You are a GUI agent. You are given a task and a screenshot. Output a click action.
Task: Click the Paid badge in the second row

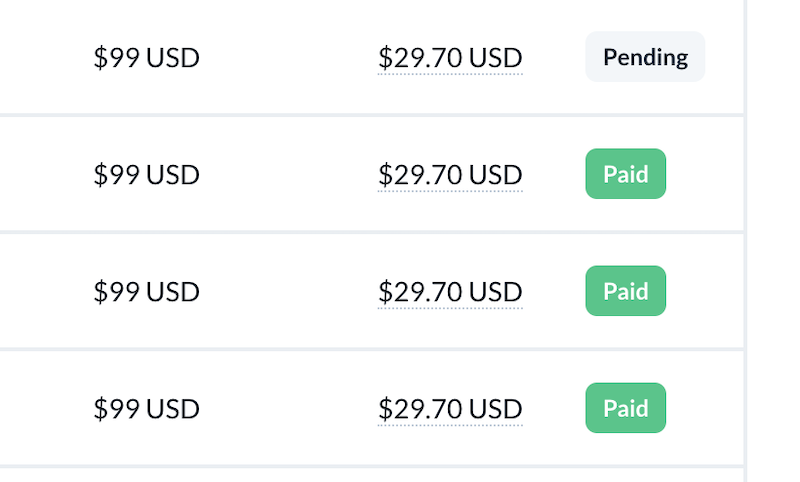tap(626, 174)
